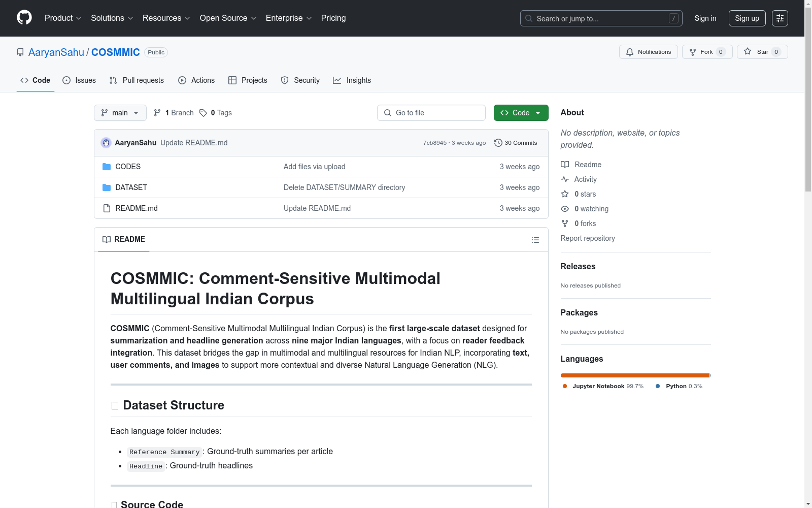Star the COSMMIC repository
This screenshot has width=812, height=508.
762,52
